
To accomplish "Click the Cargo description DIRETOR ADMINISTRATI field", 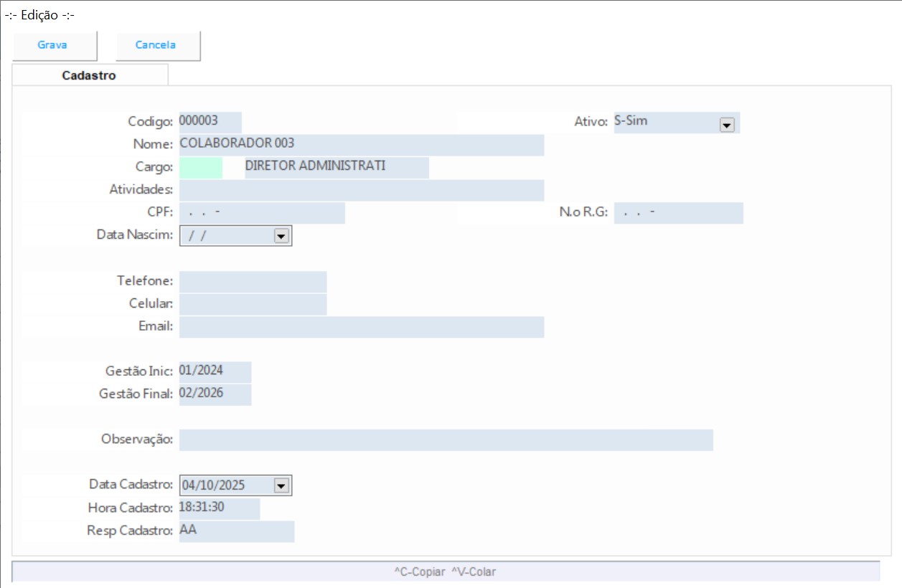I will [336, 168].
